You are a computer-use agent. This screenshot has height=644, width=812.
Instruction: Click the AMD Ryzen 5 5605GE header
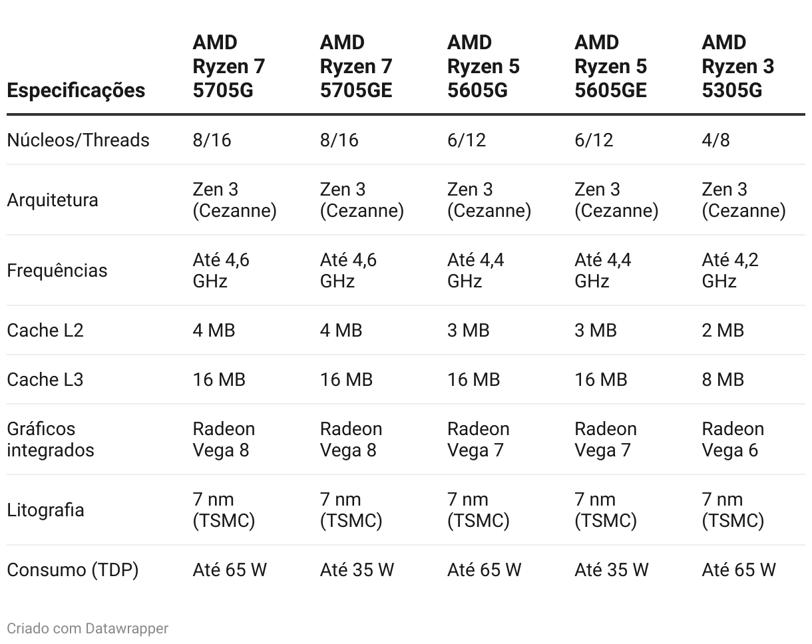(x=610, y=66)
